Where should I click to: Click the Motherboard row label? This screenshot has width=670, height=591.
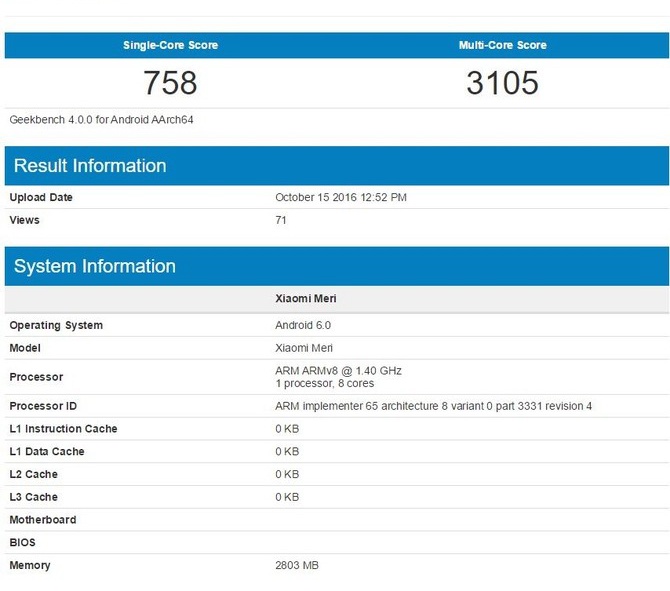point(43,520)
